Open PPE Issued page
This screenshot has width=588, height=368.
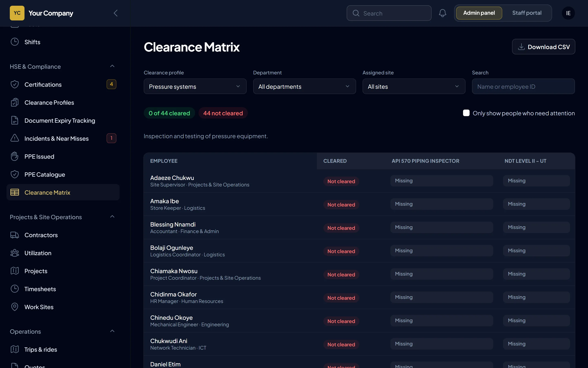pos(63,156)
